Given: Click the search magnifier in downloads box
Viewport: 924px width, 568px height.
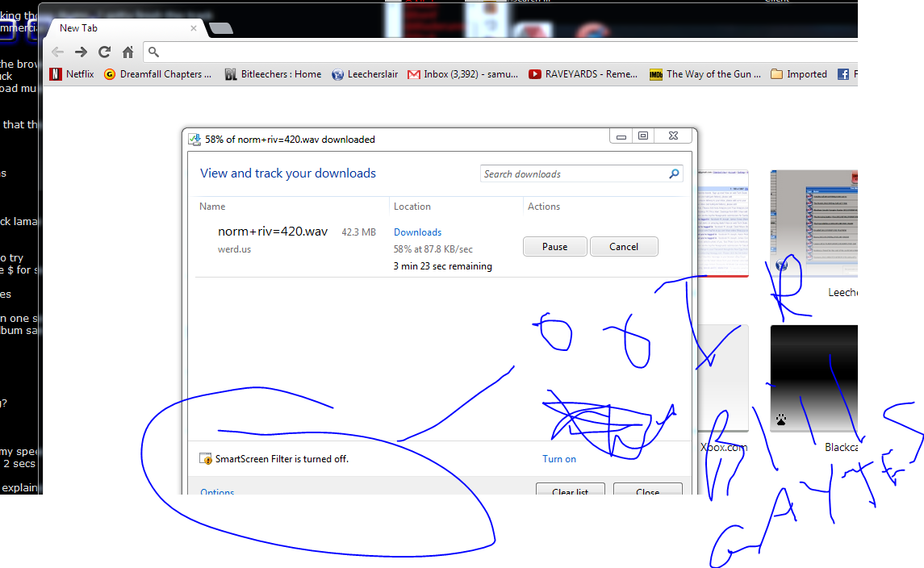Looking at the screenshot, I should tap(674, 173).
